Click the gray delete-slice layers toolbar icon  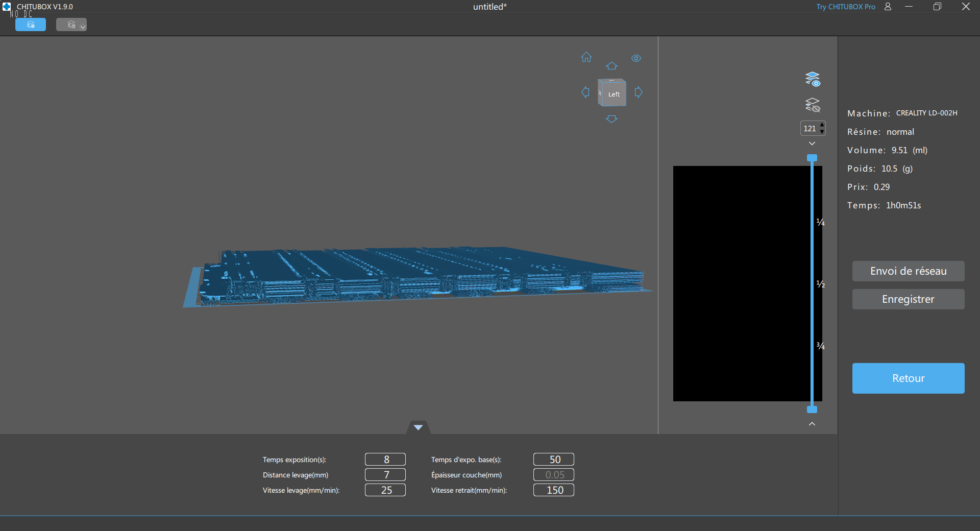(71, 25)
